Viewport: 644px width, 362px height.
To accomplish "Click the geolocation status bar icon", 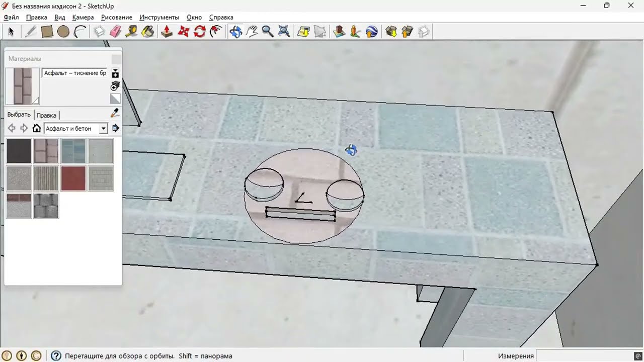I will (x=8, y=356).
